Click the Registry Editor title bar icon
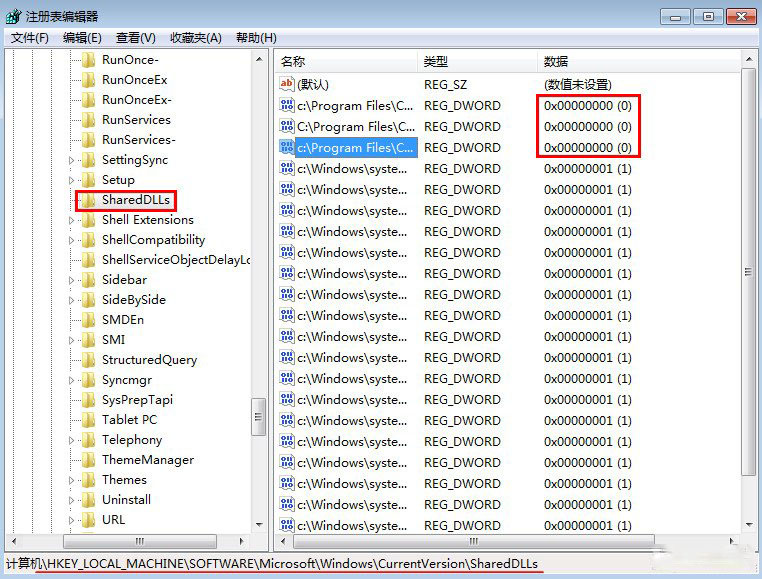 point(14,16)
